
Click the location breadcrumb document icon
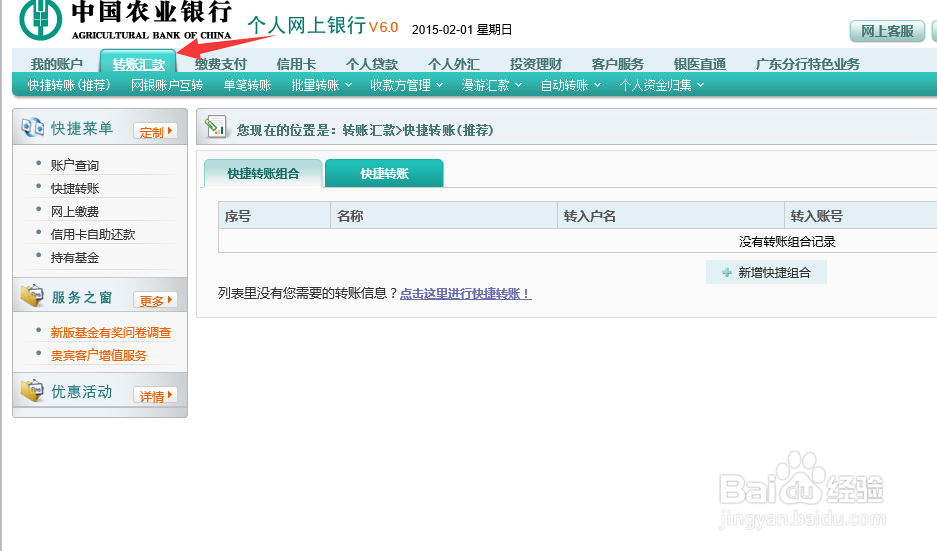[x=215, y=127]
